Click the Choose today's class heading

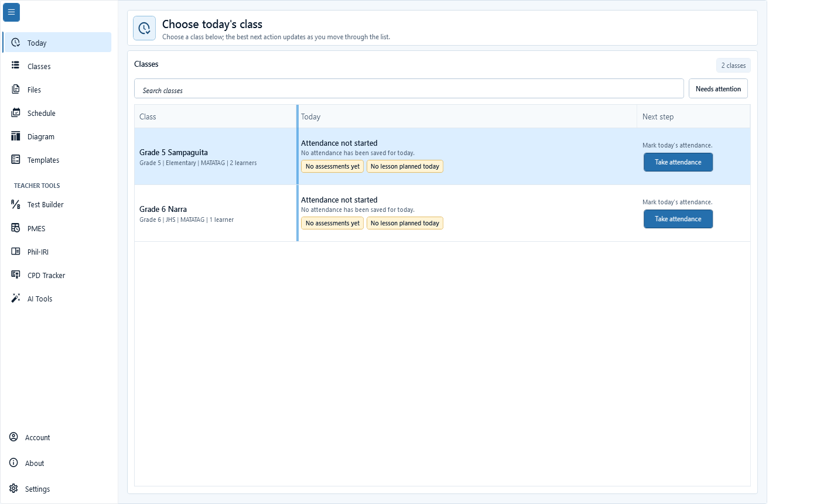coord(212,24)
